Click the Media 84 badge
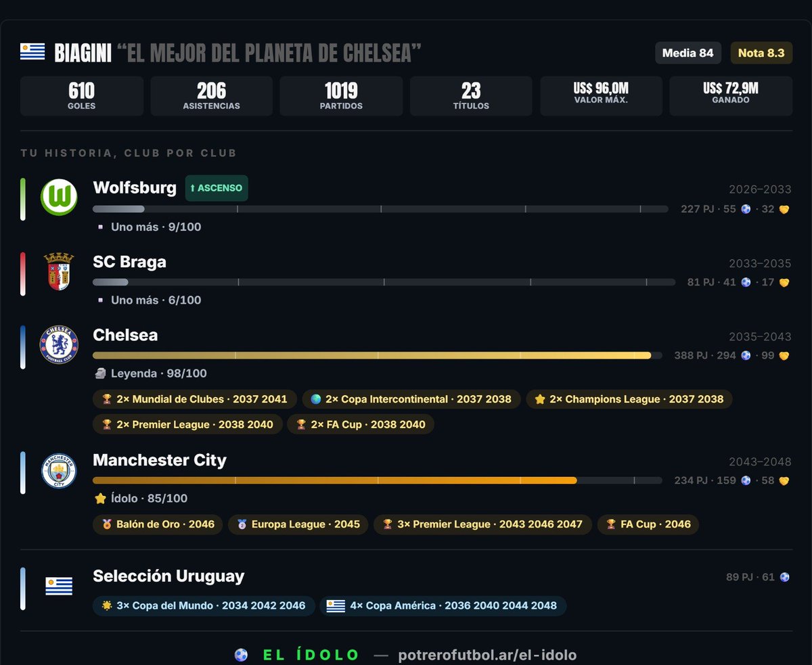This screenshot has height=665, width=812. pyautogui.click(x=688, y=53)
